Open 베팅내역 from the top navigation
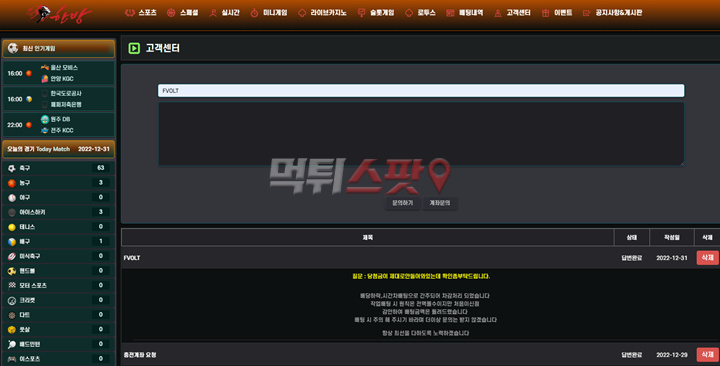Image resolution: width=720 pixels, height=366 pixels. pos(465,13)
